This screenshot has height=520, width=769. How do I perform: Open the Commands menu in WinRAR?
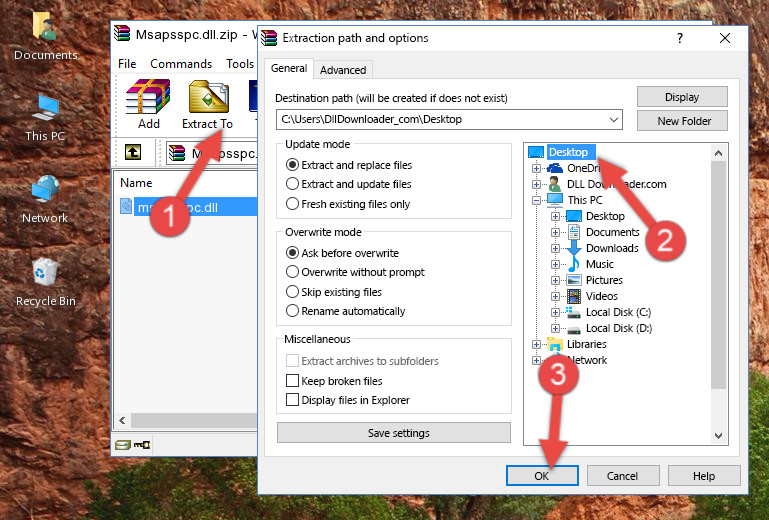(x=181, y=64)
